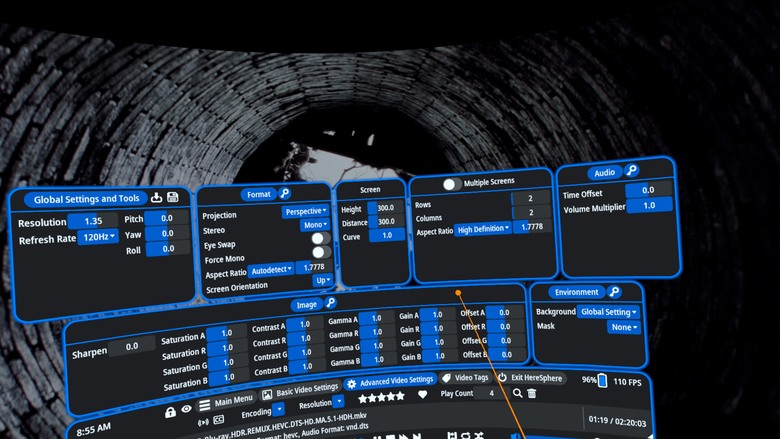The image size is (780, 439).
Task: Adjust the Screen Distance slider
Action: coord(386,221)
